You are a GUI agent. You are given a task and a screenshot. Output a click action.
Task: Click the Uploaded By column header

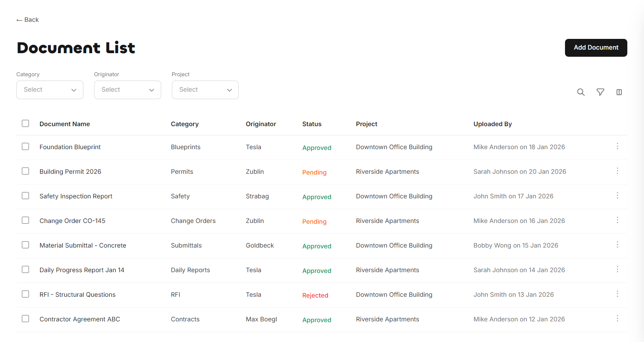click(492, 124)
